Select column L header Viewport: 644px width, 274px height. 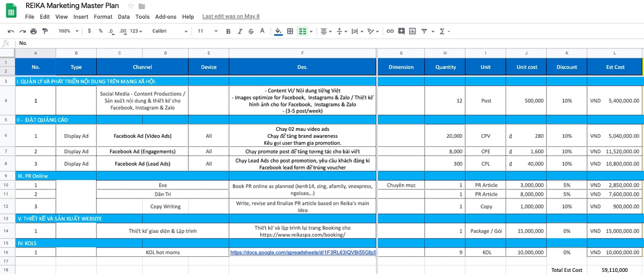(x=614, y=53)
